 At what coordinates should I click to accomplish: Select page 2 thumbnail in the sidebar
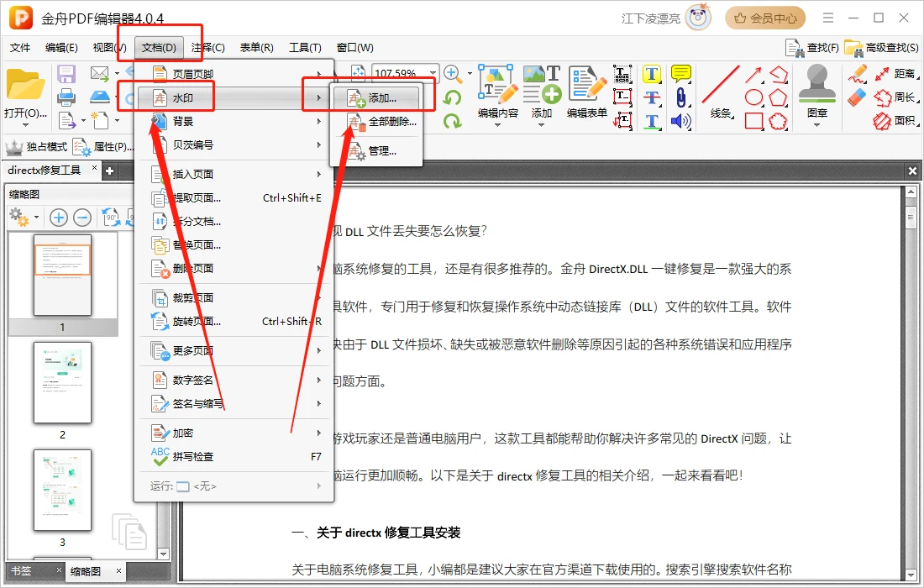click(x=64, y=382)
